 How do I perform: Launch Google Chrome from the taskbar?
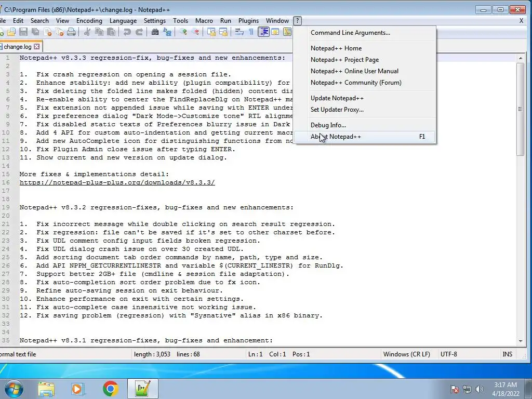tap(110, 389)
